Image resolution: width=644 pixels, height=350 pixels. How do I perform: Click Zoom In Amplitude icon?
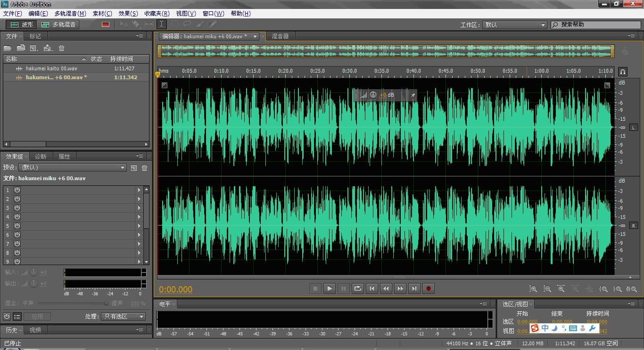(533, 289)
